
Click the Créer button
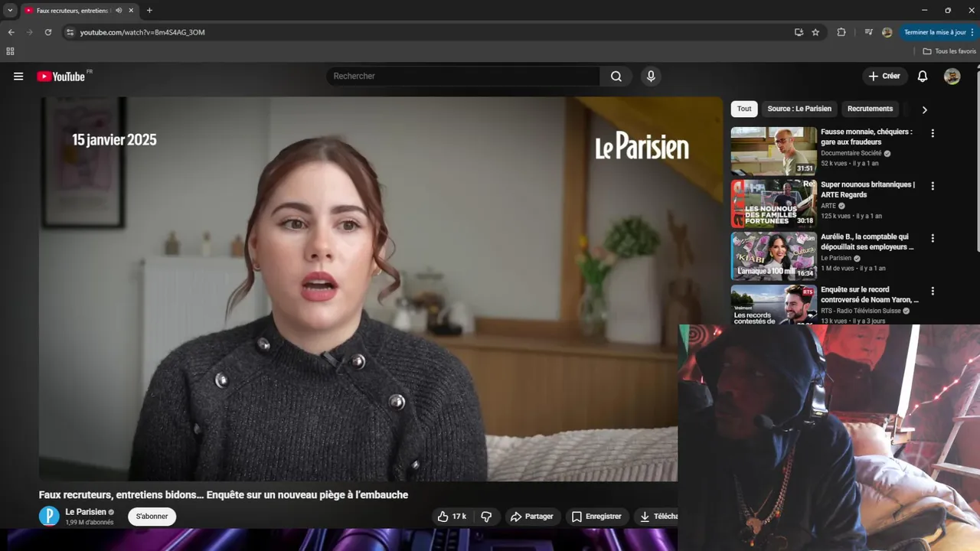point(884,77)
